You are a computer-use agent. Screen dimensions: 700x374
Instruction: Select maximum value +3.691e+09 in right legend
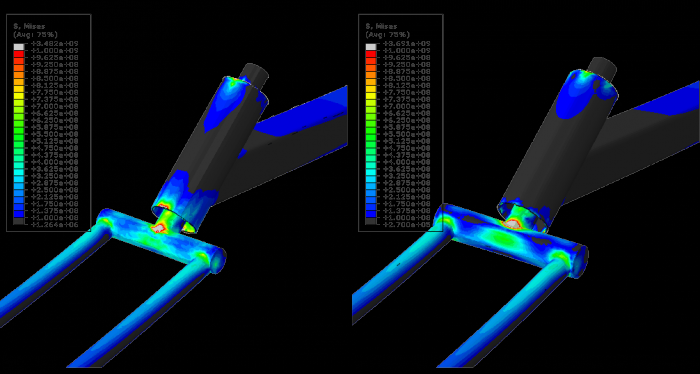point(406,44)
